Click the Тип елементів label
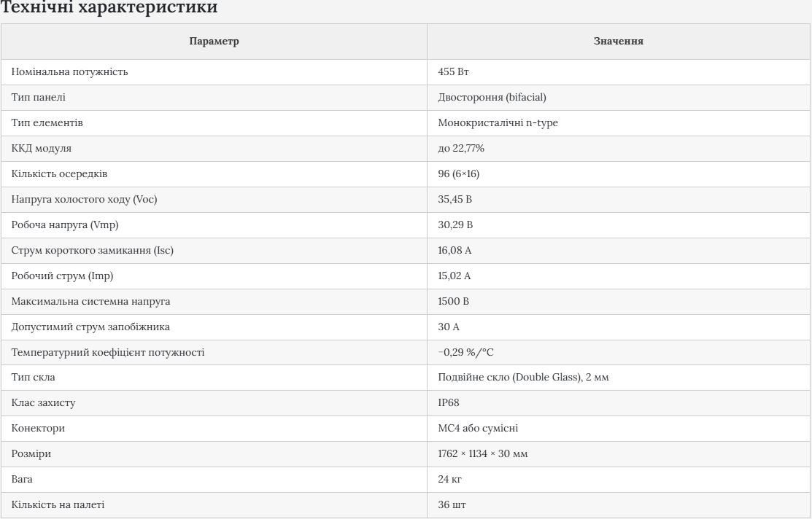Viewport: 812px width, 519px height. click(x=47, y=122)
